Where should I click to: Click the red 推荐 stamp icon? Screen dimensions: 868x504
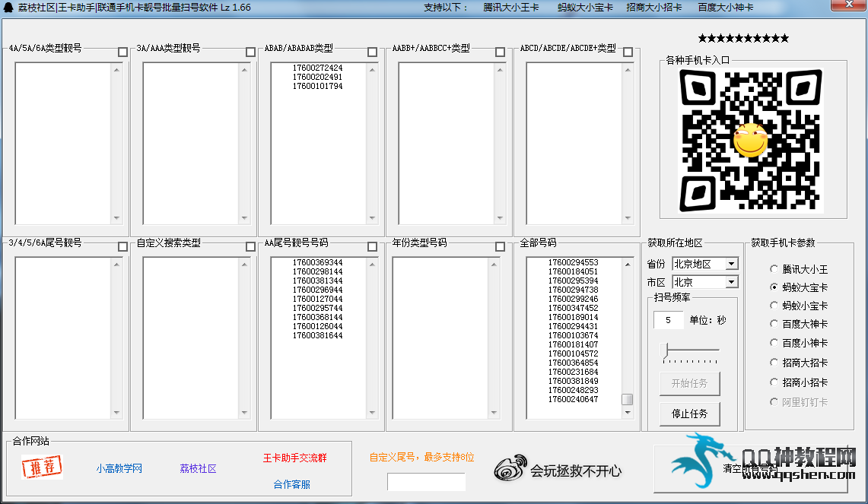42,467
